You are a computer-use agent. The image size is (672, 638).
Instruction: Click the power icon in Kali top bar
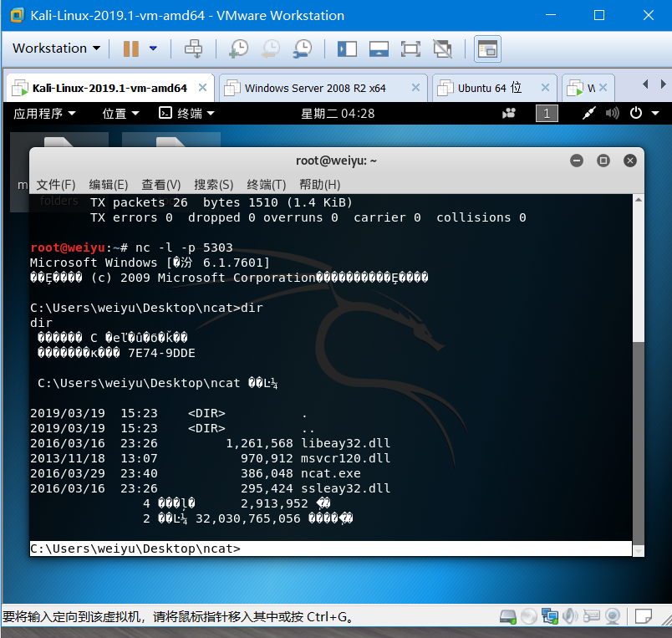coord(636,113)
